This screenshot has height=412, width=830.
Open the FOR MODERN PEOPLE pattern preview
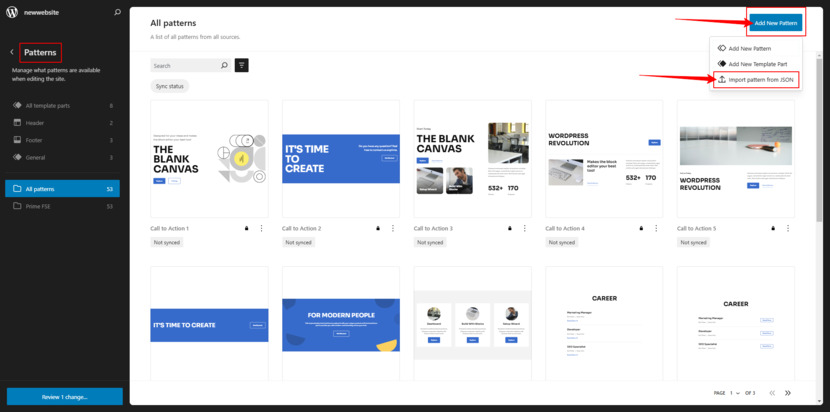341,324
